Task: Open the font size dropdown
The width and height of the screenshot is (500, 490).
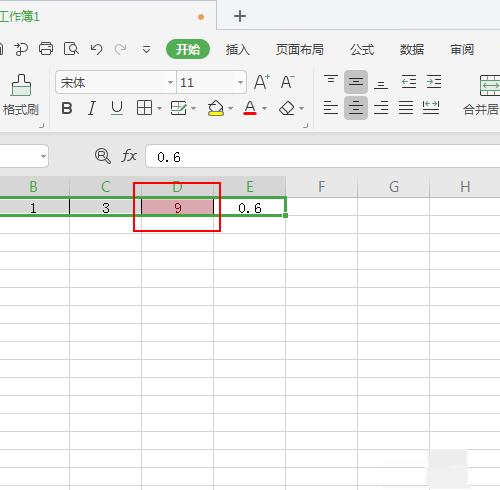Action: (x=240, y=82)
